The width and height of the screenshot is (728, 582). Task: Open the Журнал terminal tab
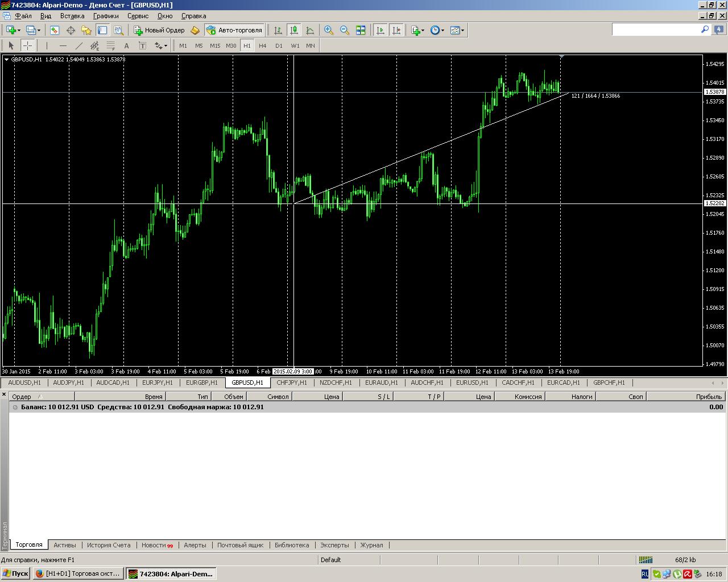click(x=371, y=545)
